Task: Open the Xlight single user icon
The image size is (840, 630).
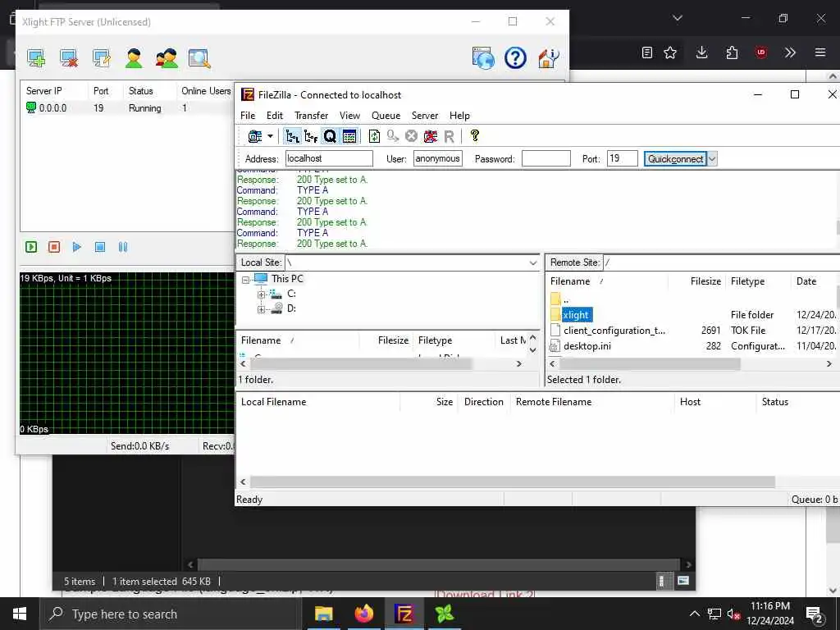Action: pos(134,58)
